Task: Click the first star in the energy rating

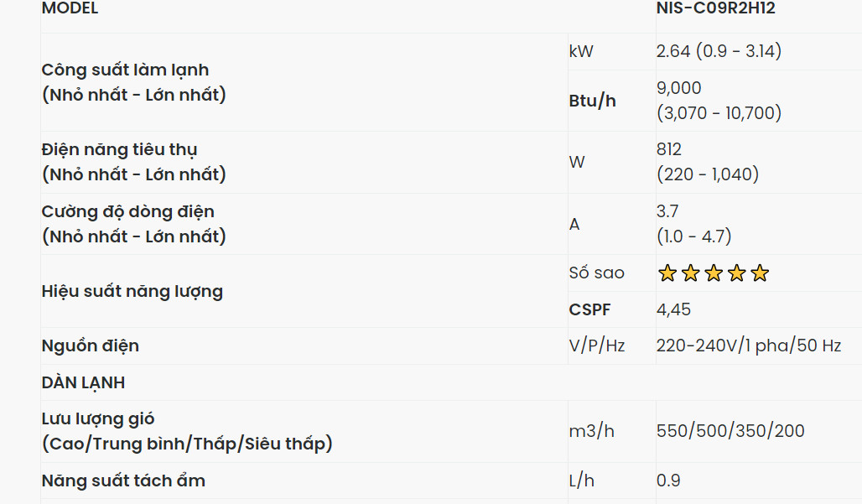Action: tap(667, 273)
